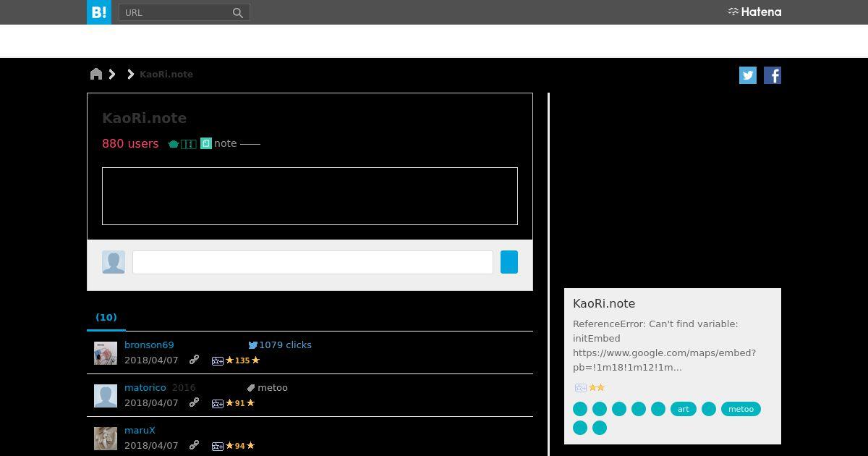The image size is (868, 456).
Task: Open the maruX user link
Action: click(x=140, y=431)
